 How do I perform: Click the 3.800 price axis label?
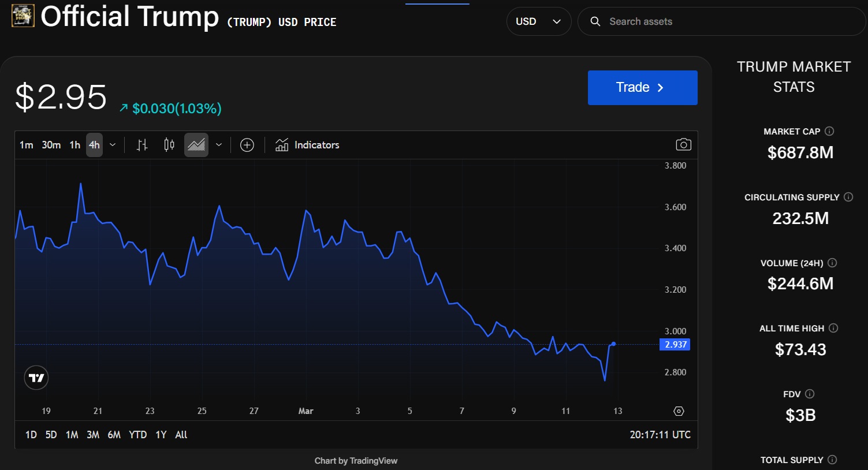point(675,166)
